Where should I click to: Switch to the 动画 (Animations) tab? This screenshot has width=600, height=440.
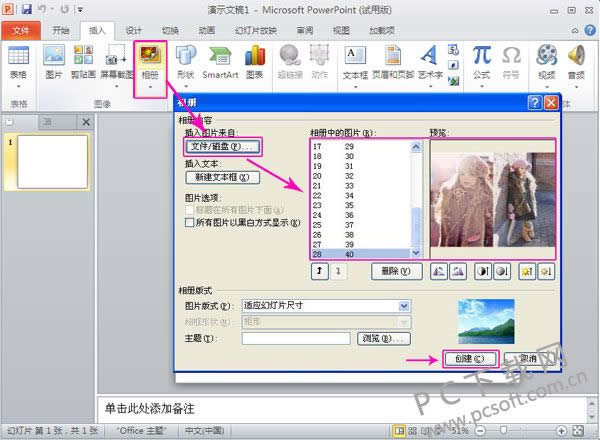207,31
